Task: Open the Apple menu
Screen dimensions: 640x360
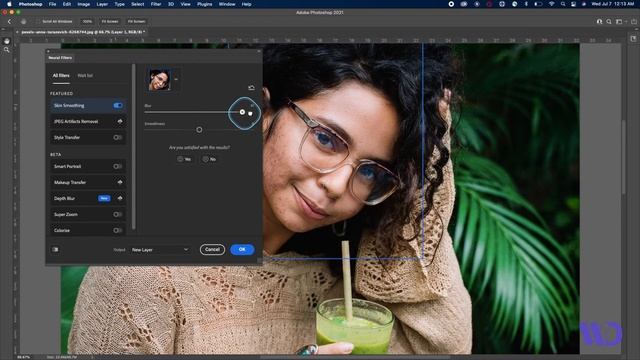Action: [9, 4]
